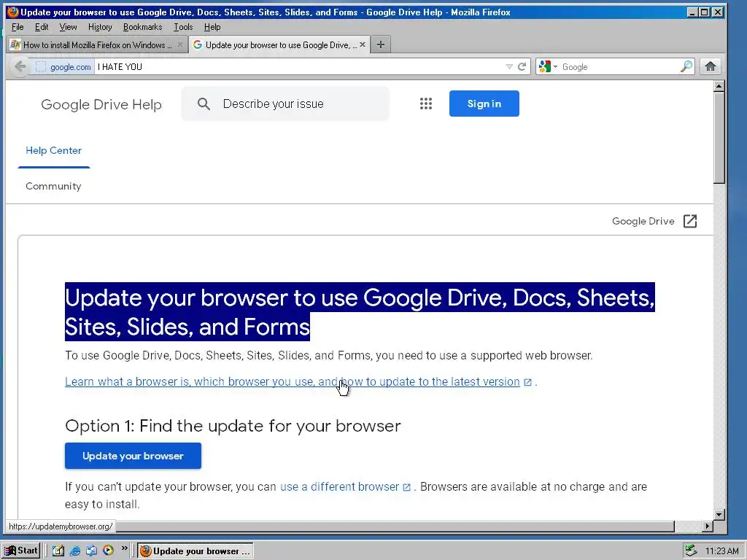The width and height of the screenshot is (747, 560).
Task: Click the vertical scrollbar down arrow
Action: 719,514
